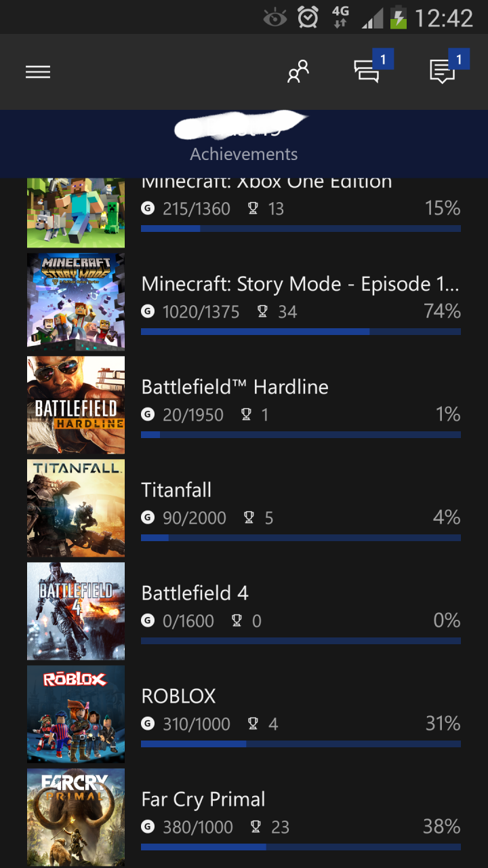
Task: Open Battlefield Hardline achievements
Action: click(235, 387)
